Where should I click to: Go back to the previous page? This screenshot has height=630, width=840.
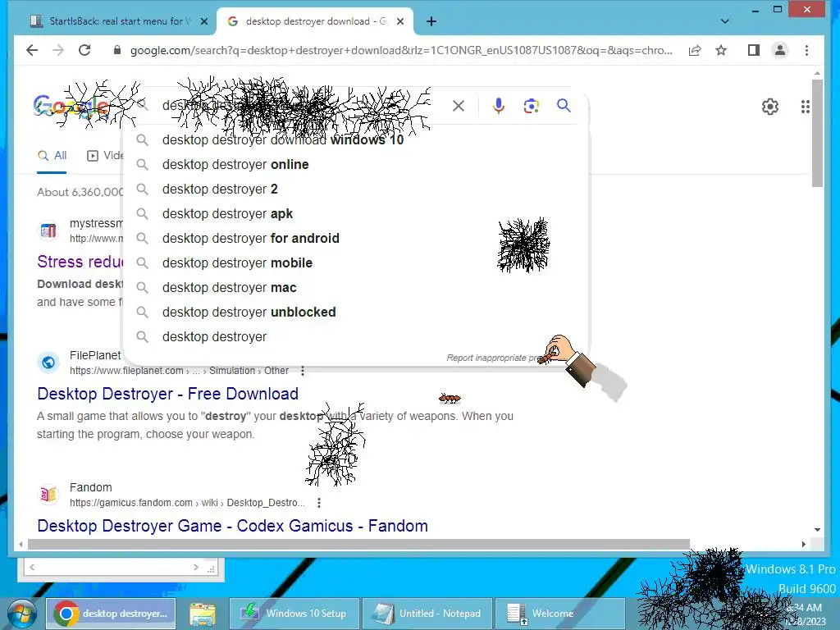(x=32, y=50)
